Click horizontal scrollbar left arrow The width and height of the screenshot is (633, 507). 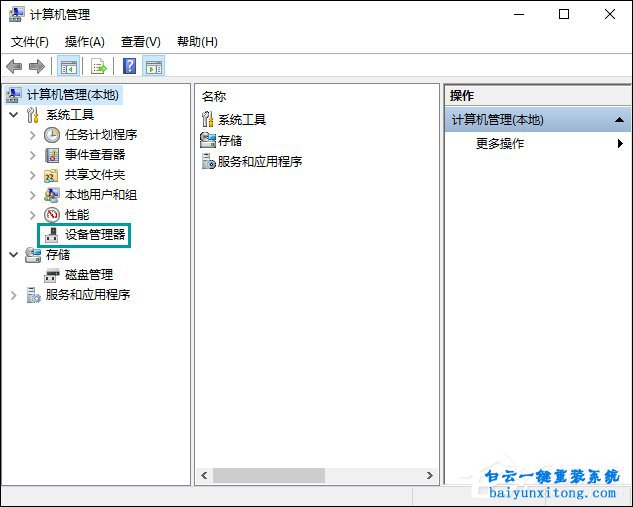204,476
